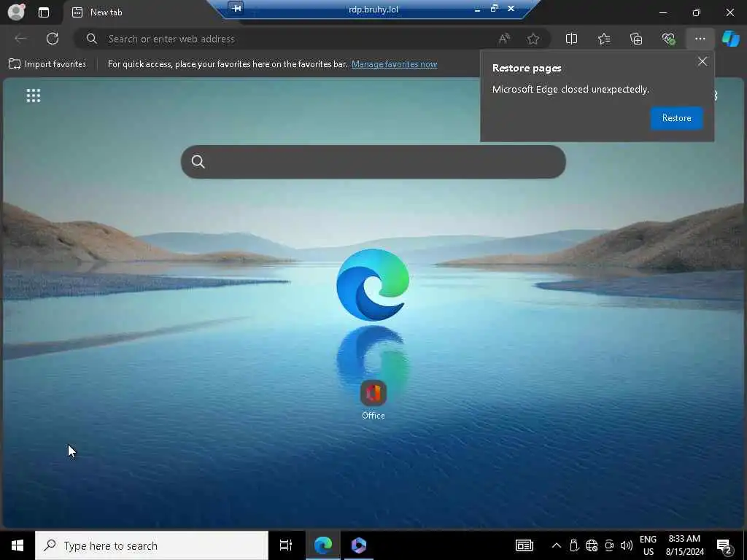Click the browser back arrow
747x560 pixels.
click(20, 39)
